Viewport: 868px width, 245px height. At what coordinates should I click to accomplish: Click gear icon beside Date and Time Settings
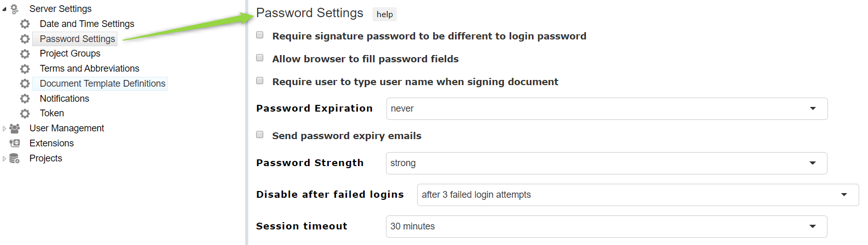[x=25, y=24]
